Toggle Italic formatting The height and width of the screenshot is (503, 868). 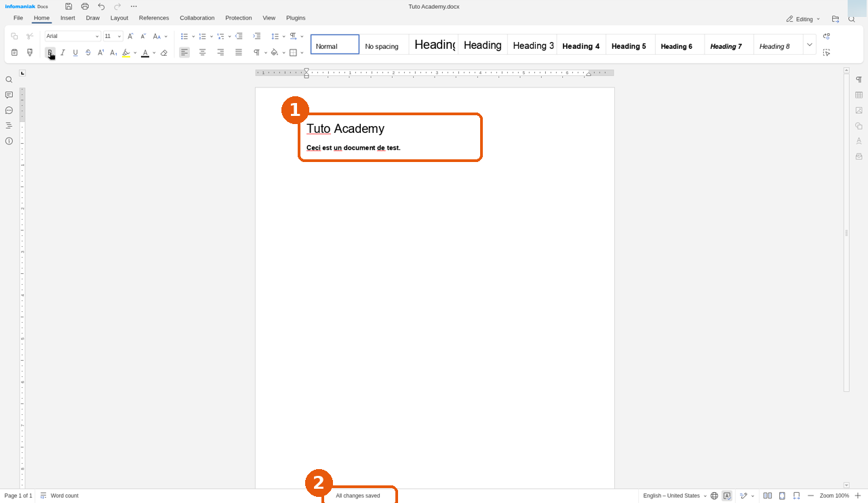pos(62,52)
